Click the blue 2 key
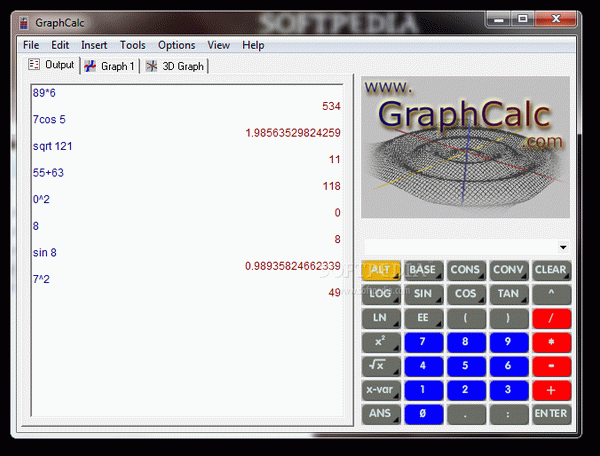 [466, 390]
